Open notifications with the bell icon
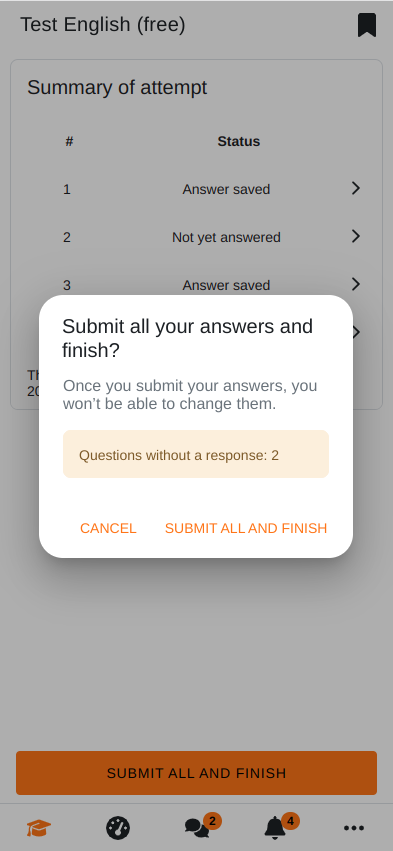This screenshot has width=393, height=851. (x=275, y=828)
